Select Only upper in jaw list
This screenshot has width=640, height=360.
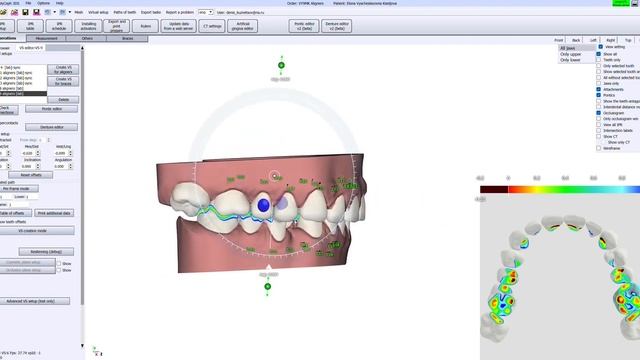pyautogui.click(x=571, y=54)
